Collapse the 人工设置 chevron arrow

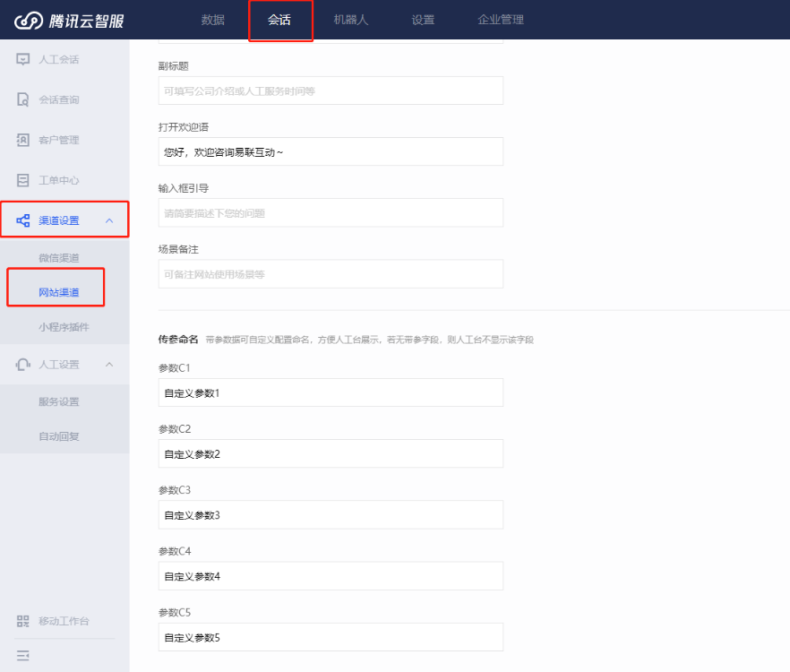point(109,364)
